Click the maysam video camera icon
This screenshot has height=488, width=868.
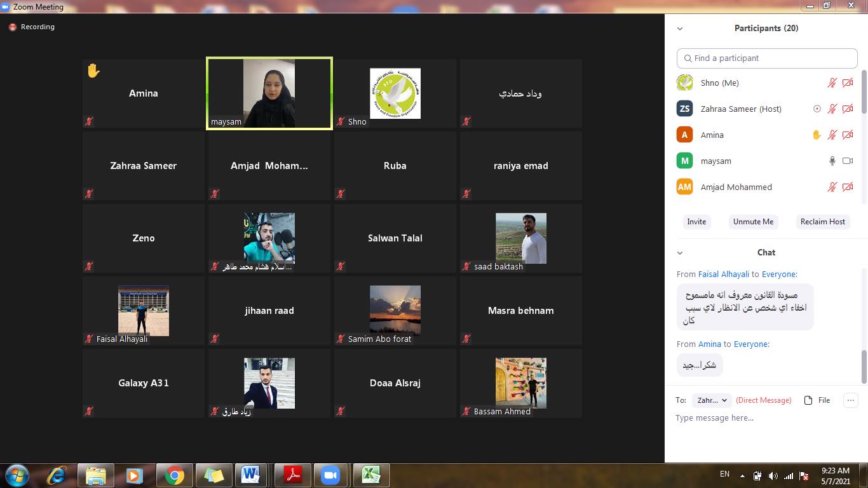point(848,161)
